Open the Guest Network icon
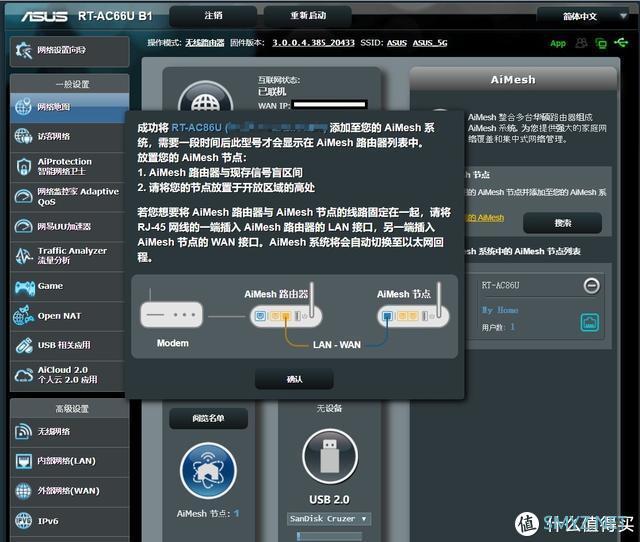This screenshot has height=542, width=640. [23, 136]
